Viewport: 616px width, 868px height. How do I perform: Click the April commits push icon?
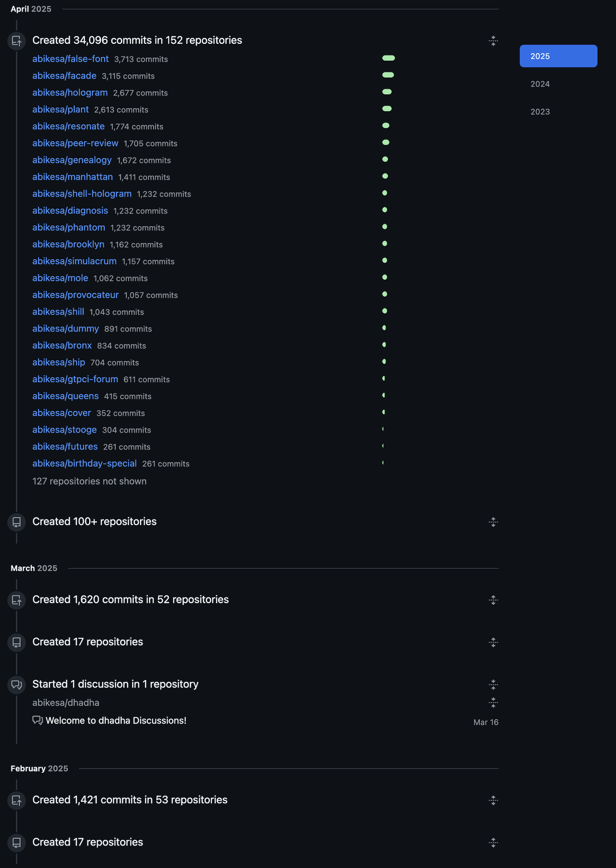click(16, 41)
